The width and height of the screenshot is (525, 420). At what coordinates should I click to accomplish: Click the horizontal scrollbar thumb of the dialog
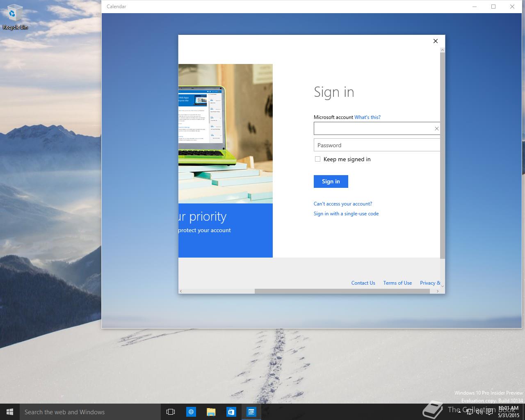(x=342, y=291)
